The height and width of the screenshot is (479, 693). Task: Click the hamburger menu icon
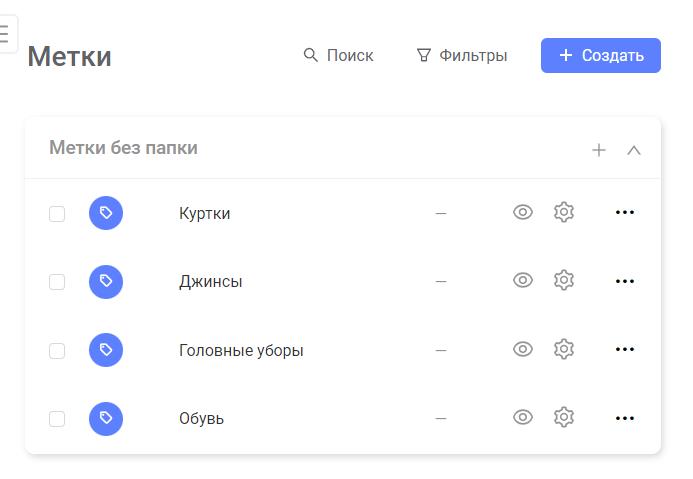pyautogui.click(x=4, y=34)
